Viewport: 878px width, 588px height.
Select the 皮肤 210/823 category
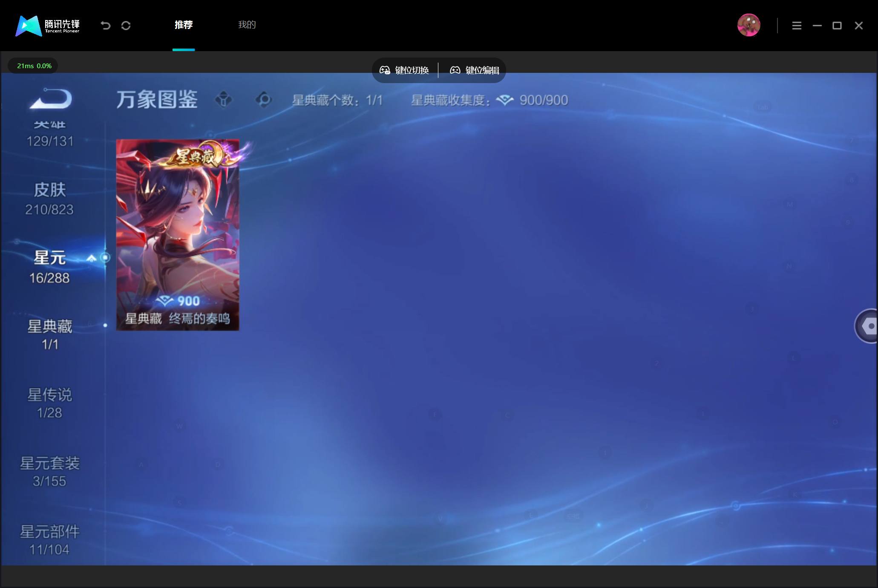[x=49, y=199]
